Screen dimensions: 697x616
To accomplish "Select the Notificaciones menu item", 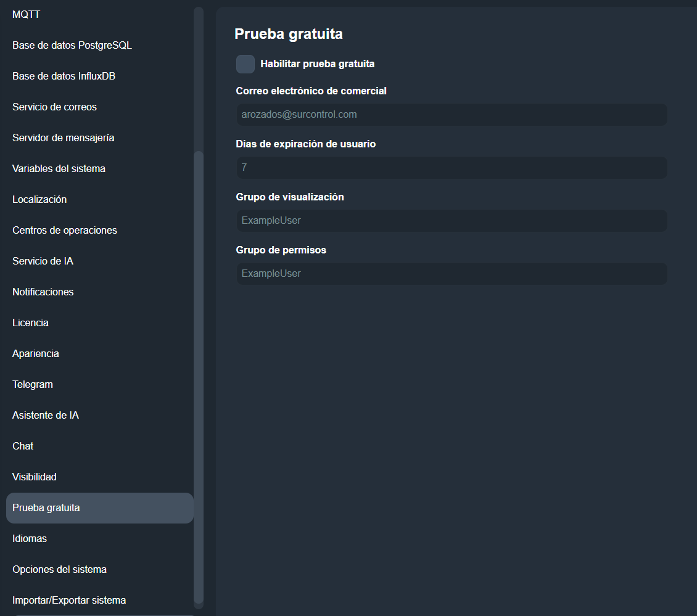I will click(43, 292).
